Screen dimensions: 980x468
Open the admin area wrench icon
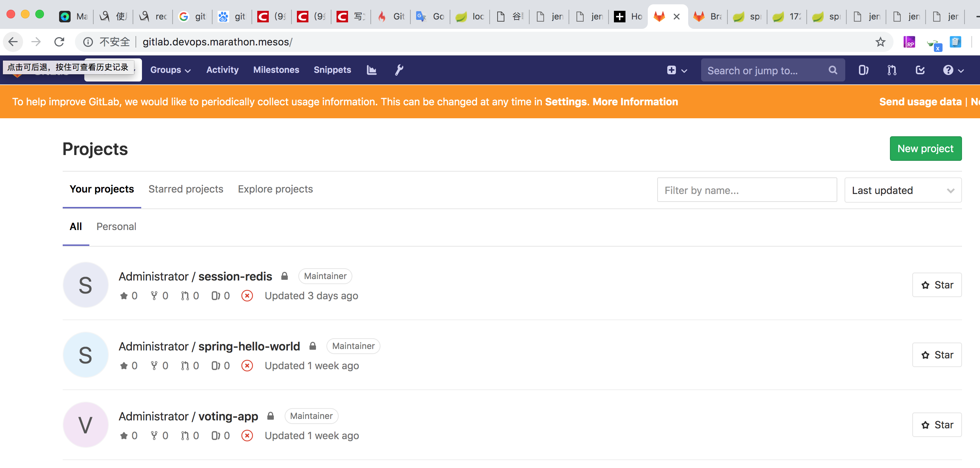(399, 70)
